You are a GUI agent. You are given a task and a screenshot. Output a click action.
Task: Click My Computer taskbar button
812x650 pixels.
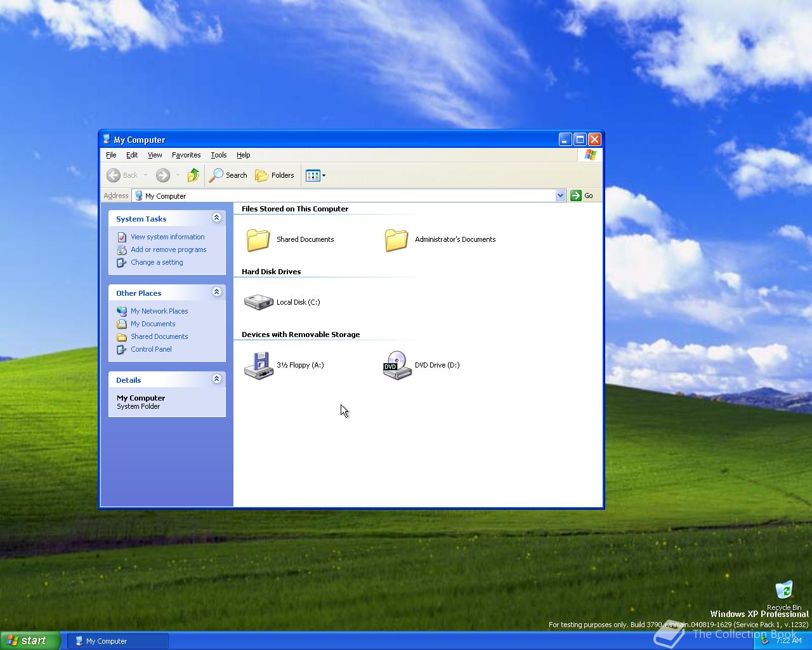coord(118,641)
